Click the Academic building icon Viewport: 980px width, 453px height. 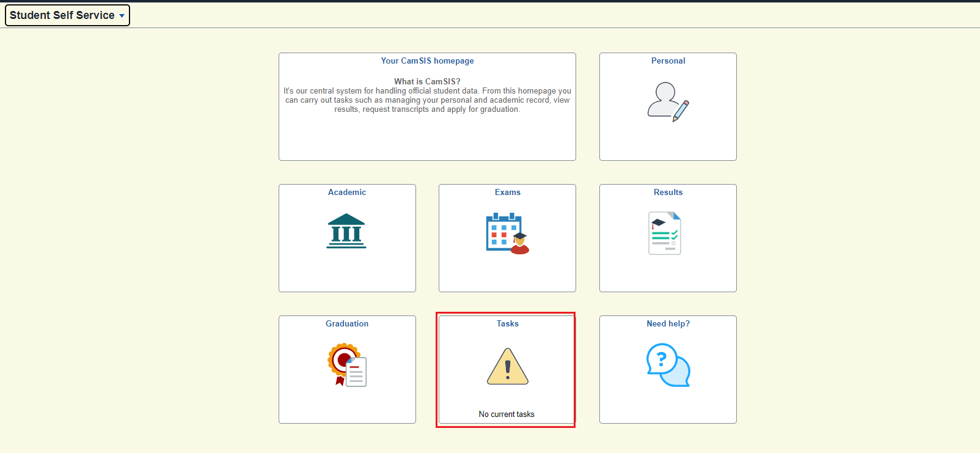(346, 231)
